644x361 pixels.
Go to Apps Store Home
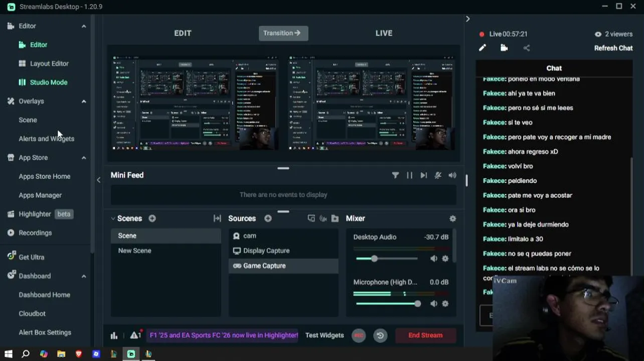click(x=44, y=176)
